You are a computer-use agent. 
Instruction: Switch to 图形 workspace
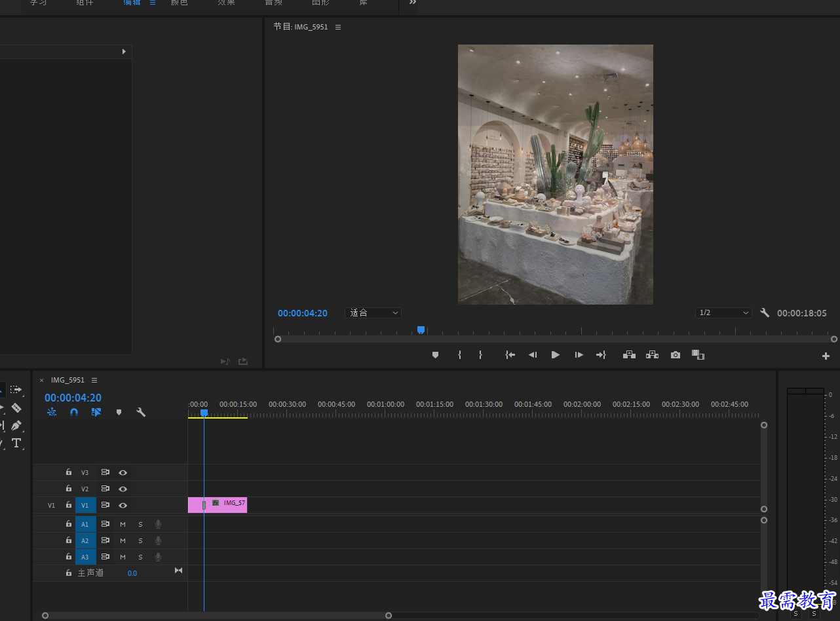(320, 3)
